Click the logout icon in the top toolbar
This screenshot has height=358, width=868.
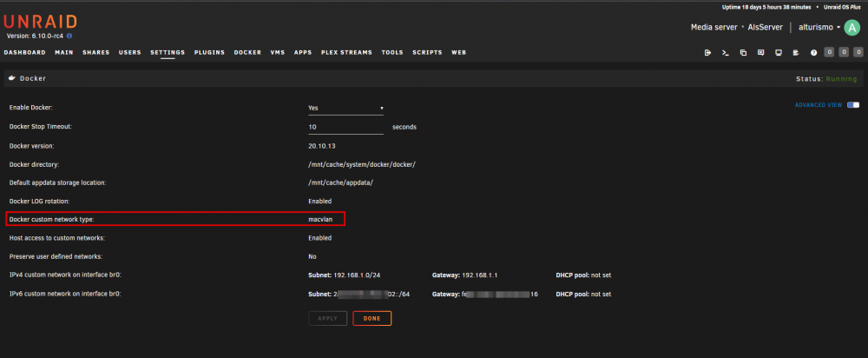coord(707,53)
